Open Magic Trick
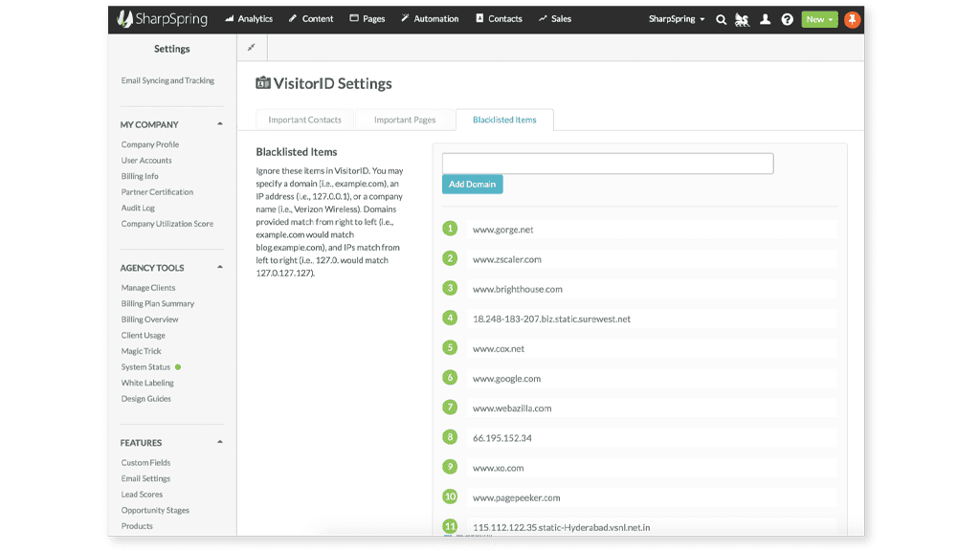 pyautogui.click(x=141, y=351)
